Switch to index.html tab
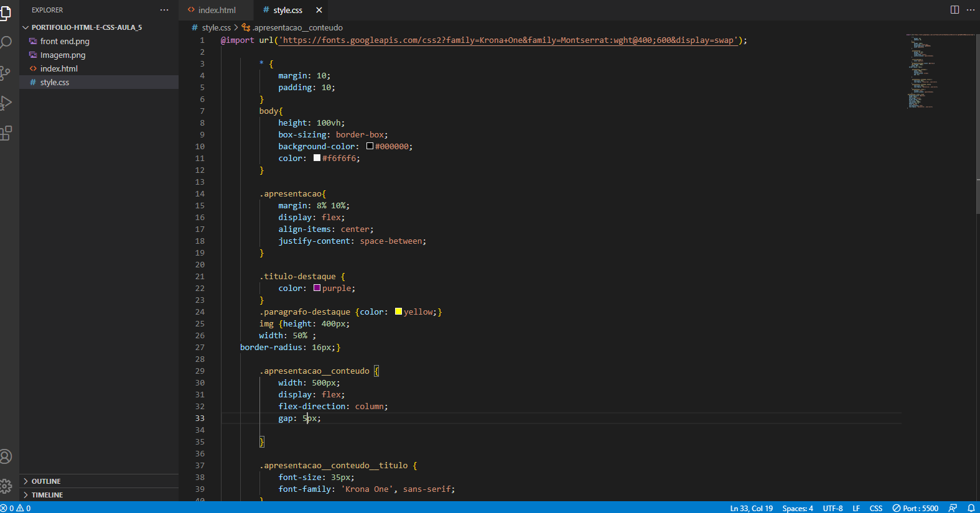This screenshot has width=980, height=513. pos(217,10)
